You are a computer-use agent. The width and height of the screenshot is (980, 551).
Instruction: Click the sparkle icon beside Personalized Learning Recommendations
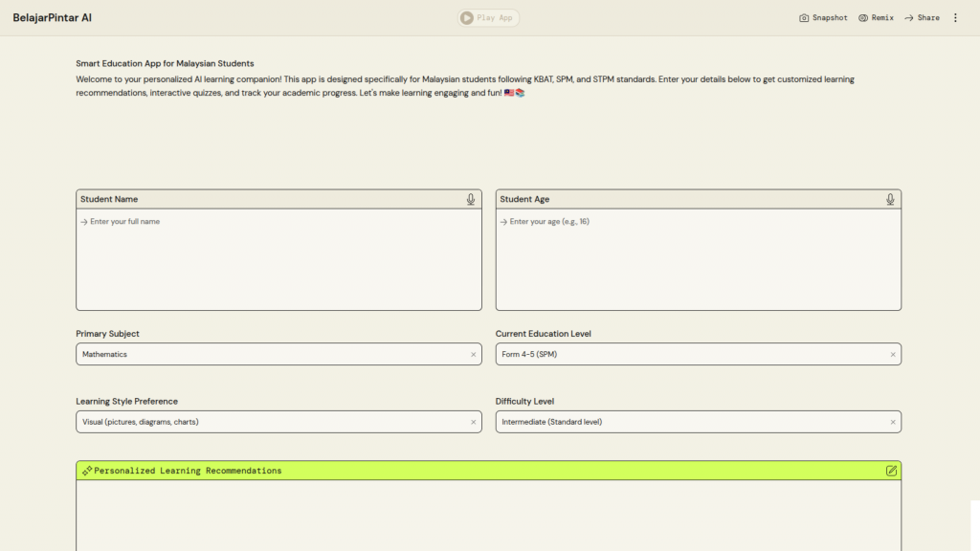87,471
